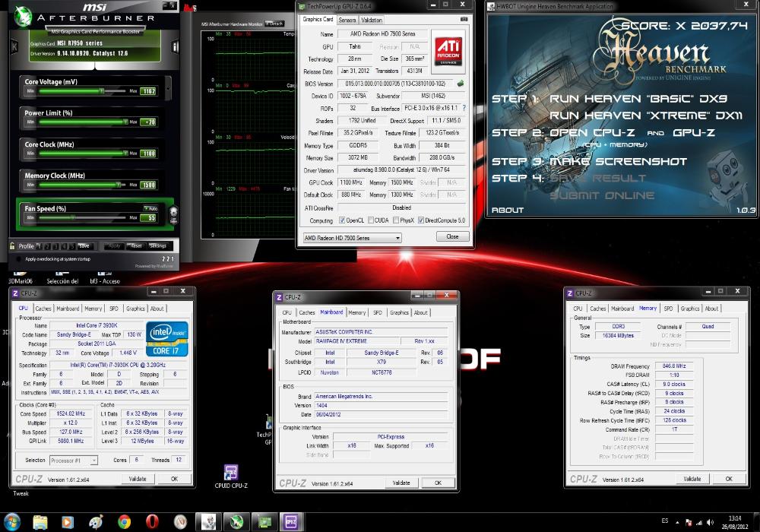
Task: Click the Intel Core i7 logo in CPU-Z
Action: click(167, 339)
